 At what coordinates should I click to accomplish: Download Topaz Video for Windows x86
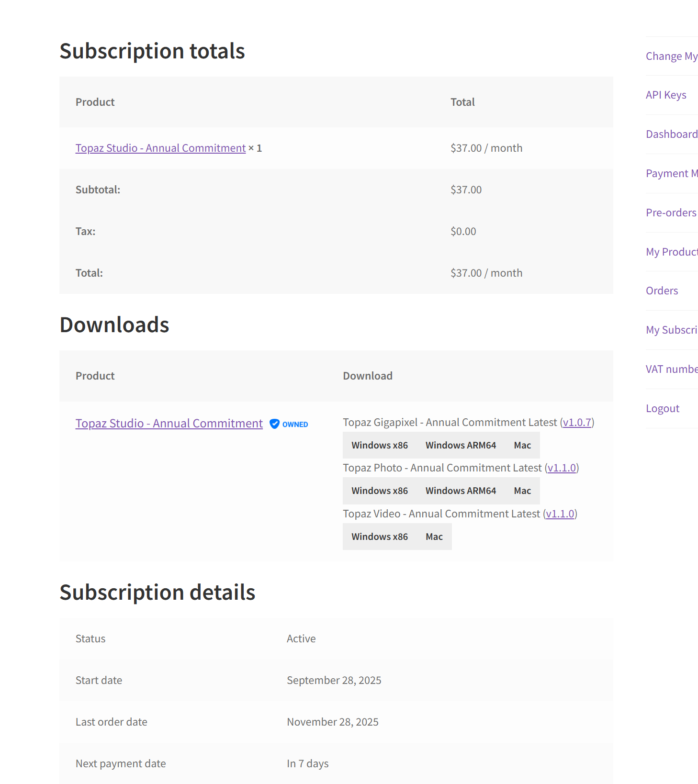[x=380, y=537]
